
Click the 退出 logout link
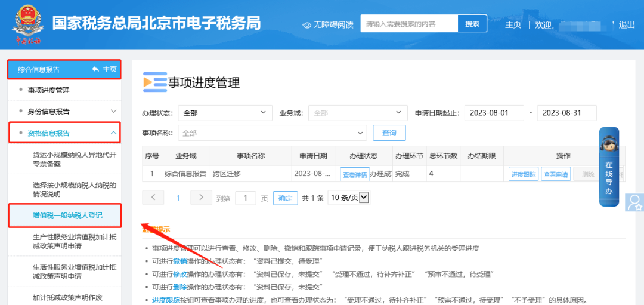coord(627,24)
